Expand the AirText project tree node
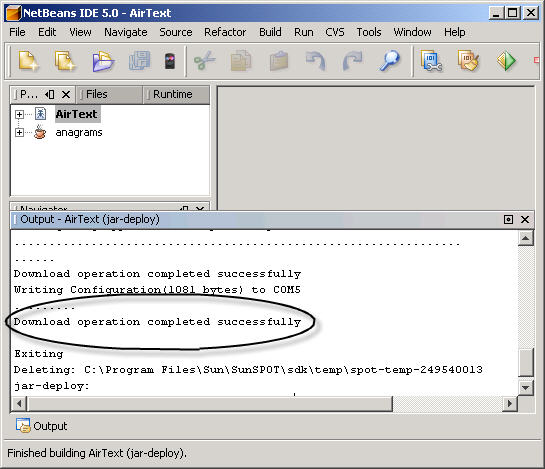The width and height of the screenshot is (545, 469). (x=19, y=114)
